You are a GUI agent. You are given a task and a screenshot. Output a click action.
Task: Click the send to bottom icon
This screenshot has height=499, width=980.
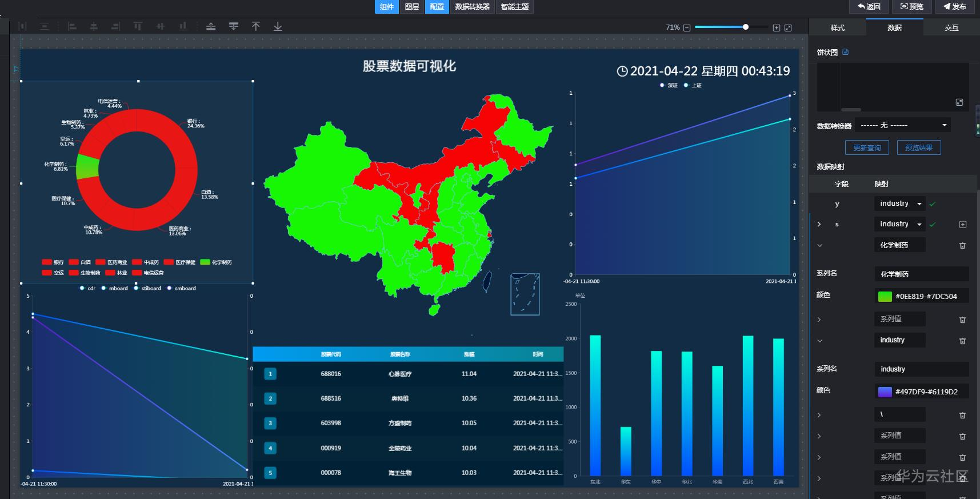[x=278, y=26]
